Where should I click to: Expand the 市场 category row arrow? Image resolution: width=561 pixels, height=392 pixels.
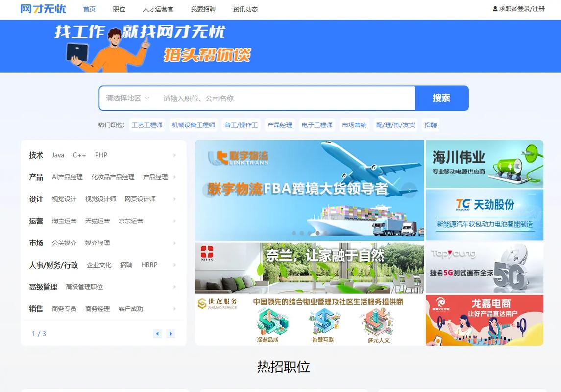pyautogui.click(x=174, y=243)
